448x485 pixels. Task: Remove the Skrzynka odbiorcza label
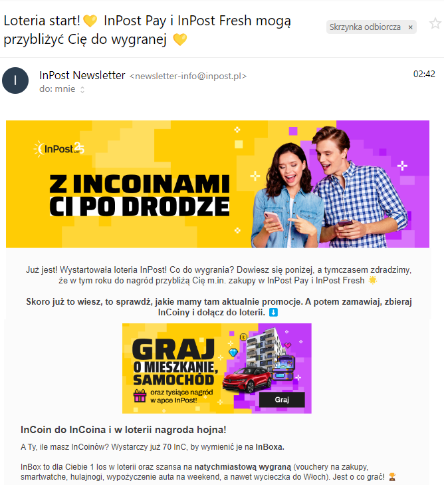[410, 27]
